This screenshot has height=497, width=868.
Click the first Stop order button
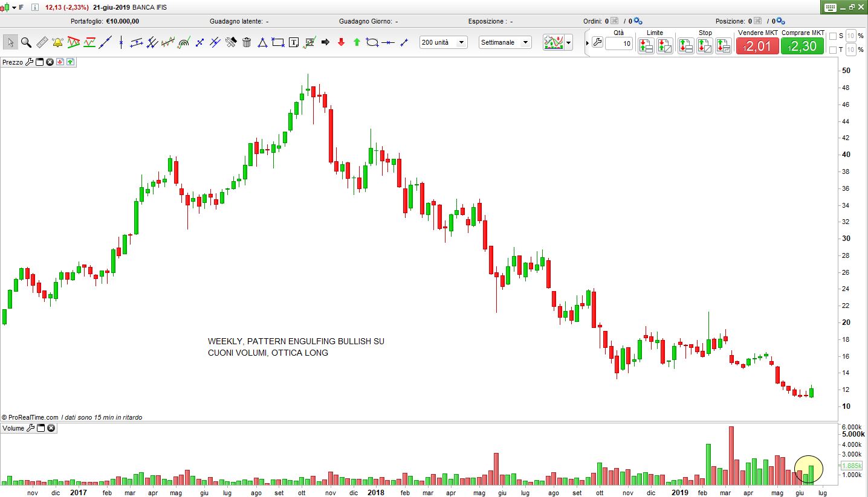pyautogui.click(x=685, y=45)
